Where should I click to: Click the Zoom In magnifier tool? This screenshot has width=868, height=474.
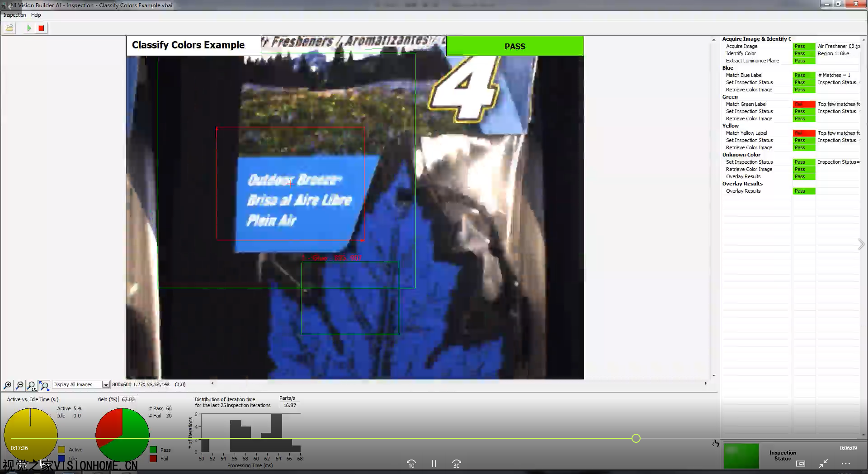8,385
